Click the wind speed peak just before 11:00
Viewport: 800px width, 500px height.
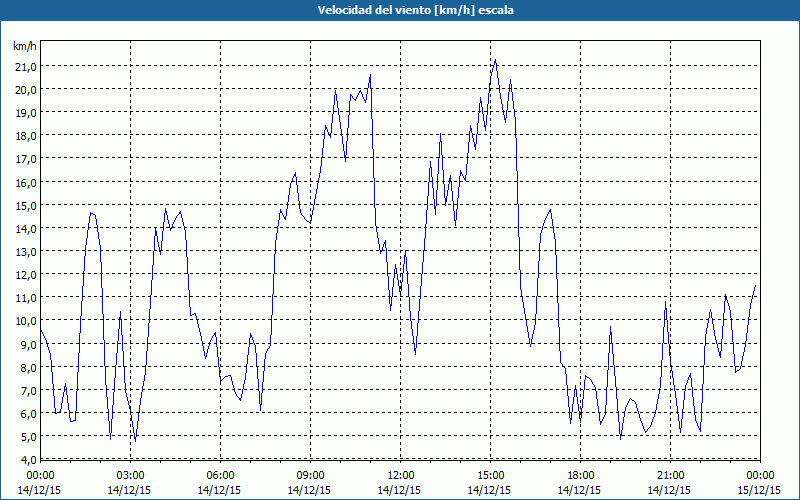click(x=370, y=75)
